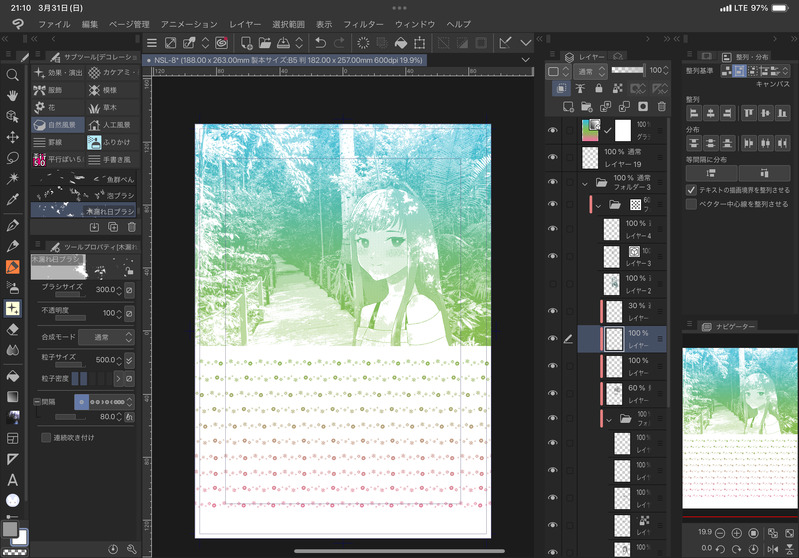Click the Zoom Out minus icon in Navigator

pos(720,533)
